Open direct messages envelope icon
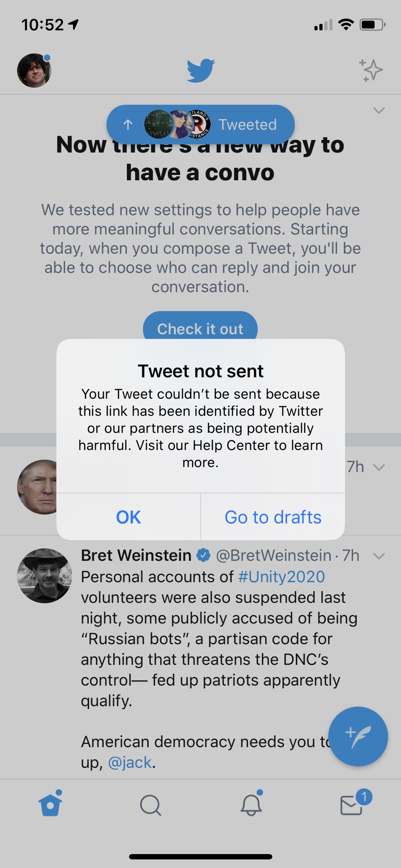 [352, 804]
